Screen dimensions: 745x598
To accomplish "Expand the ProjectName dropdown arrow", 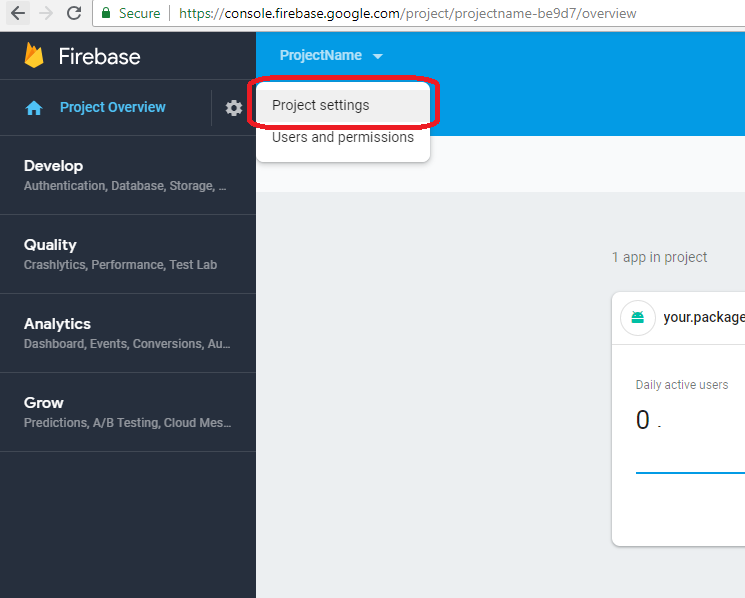I will coord(378,57).
